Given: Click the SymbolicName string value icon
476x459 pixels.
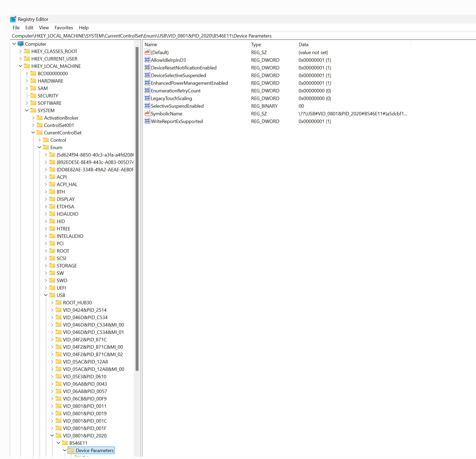Looking at the screenshot, I should point(147,113).
